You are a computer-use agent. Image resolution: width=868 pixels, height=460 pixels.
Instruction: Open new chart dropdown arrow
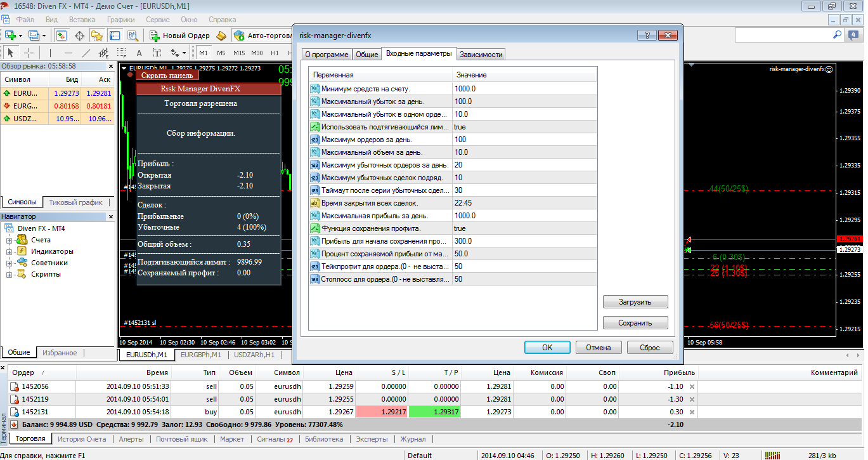point(20,36)
